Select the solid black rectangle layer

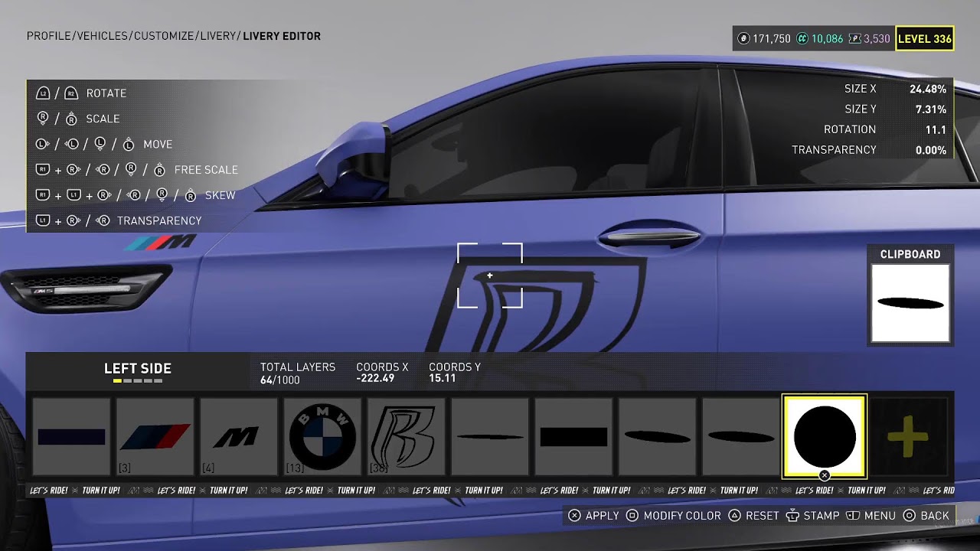[x=573, y=437]
